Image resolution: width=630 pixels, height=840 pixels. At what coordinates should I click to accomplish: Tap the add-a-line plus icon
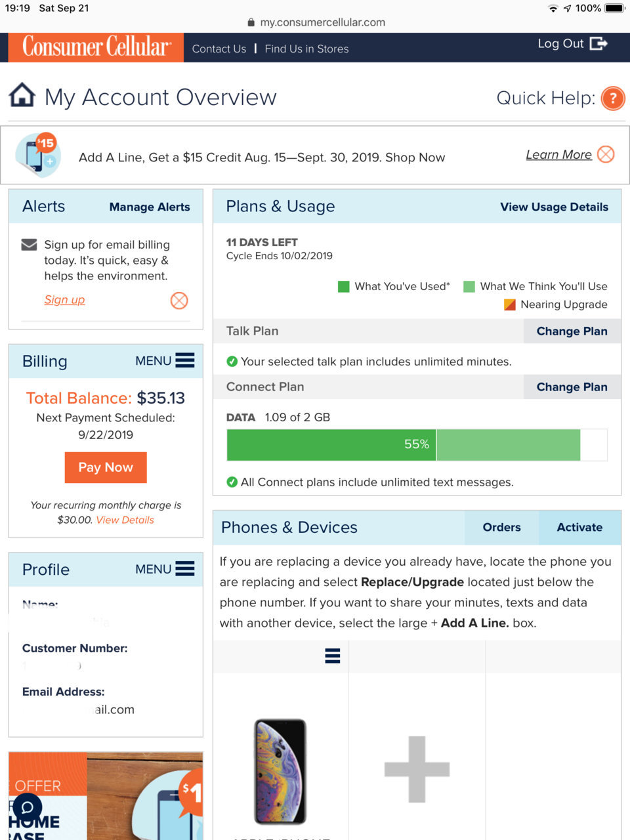click(417, 769)
